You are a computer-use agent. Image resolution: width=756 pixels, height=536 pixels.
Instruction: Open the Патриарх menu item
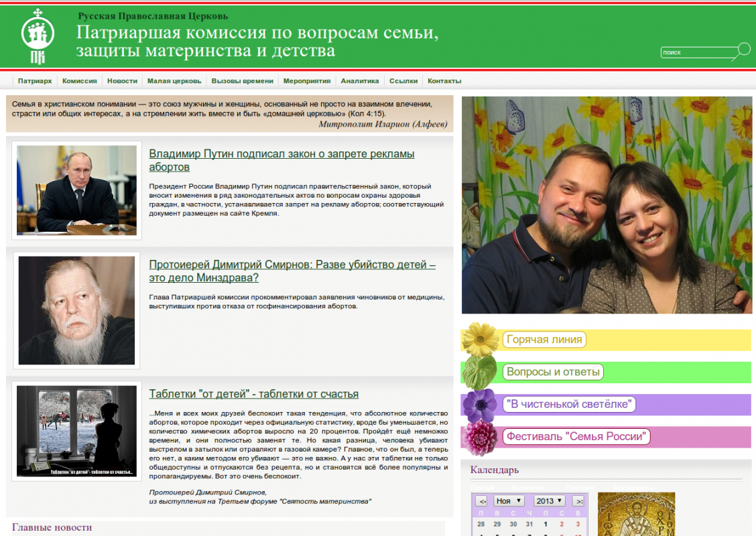[x=35, y=81]
